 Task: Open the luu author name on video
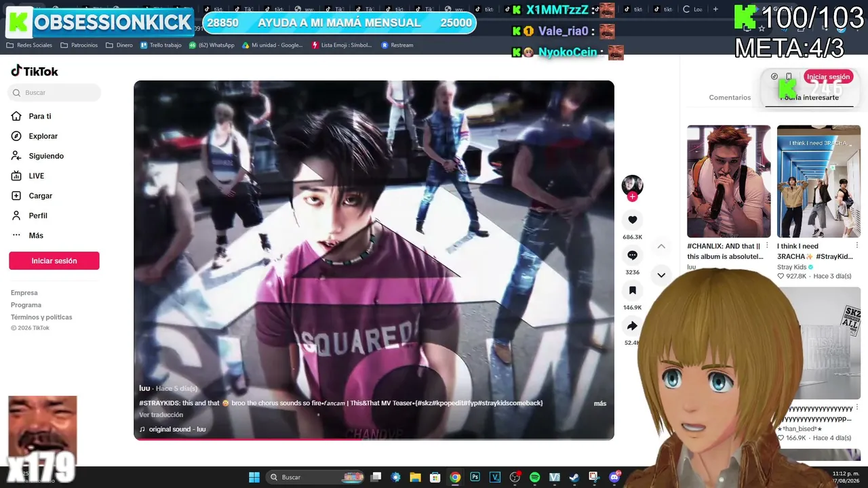pos(144,388)
